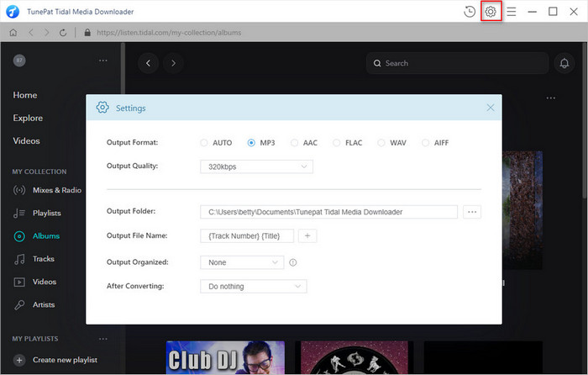Navigate forward with browser bar arrow
Viewport: 588px width, 375px height.
pyautogui.click(x=46, y=33)
